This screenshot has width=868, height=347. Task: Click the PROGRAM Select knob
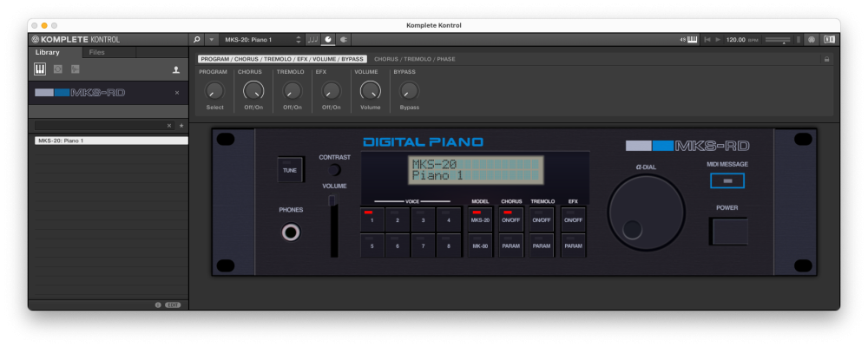point(214,91)
